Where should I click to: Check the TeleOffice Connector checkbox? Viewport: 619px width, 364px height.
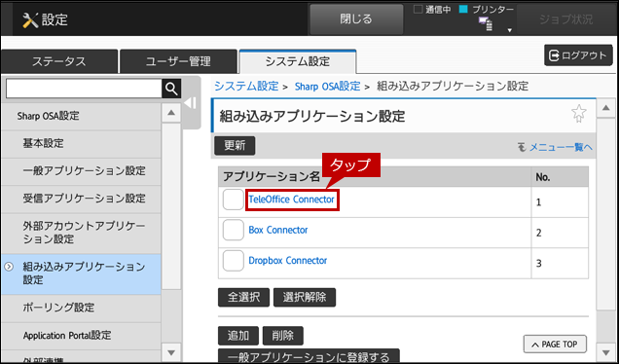pyautogui.click(x=233, y=200)
